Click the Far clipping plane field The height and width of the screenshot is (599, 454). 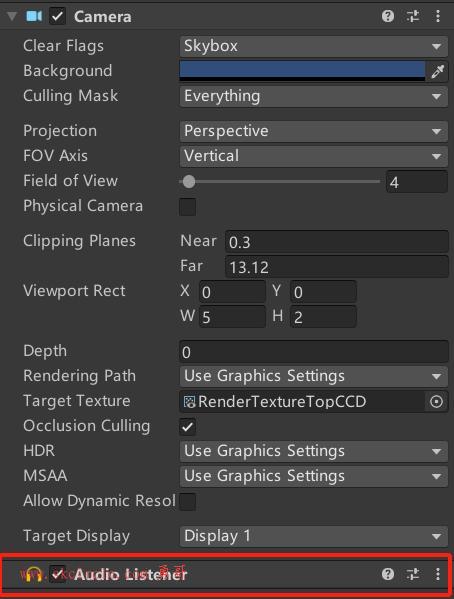point(337,267)
